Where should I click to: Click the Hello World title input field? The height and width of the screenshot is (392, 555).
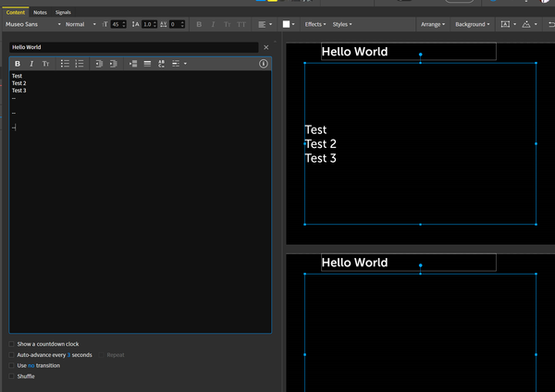(x=134, y=47)
